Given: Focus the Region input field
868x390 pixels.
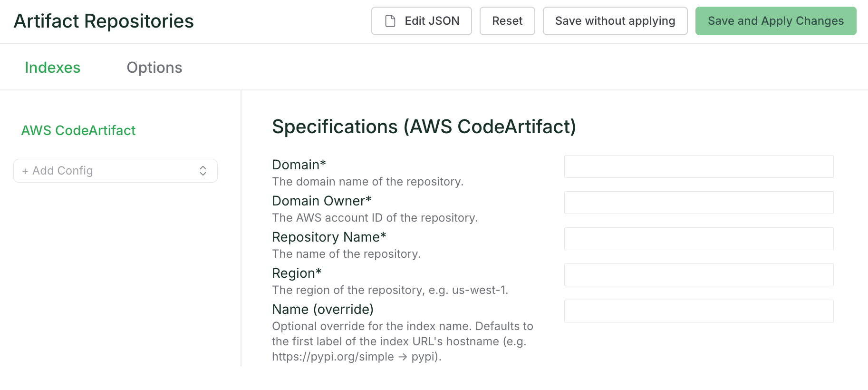Looking at the screenshot, I should 699,275.
